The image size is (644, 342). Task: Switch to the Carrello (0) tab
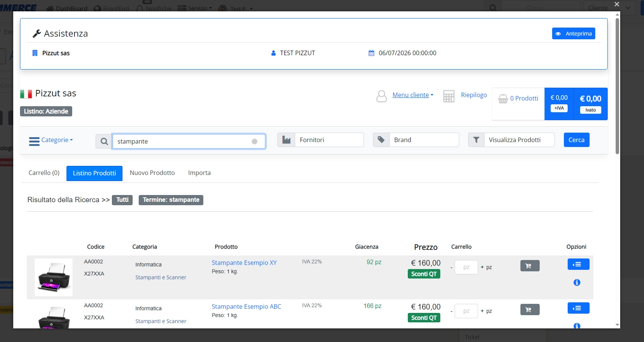pyautogui.click(x=44, y=173)
